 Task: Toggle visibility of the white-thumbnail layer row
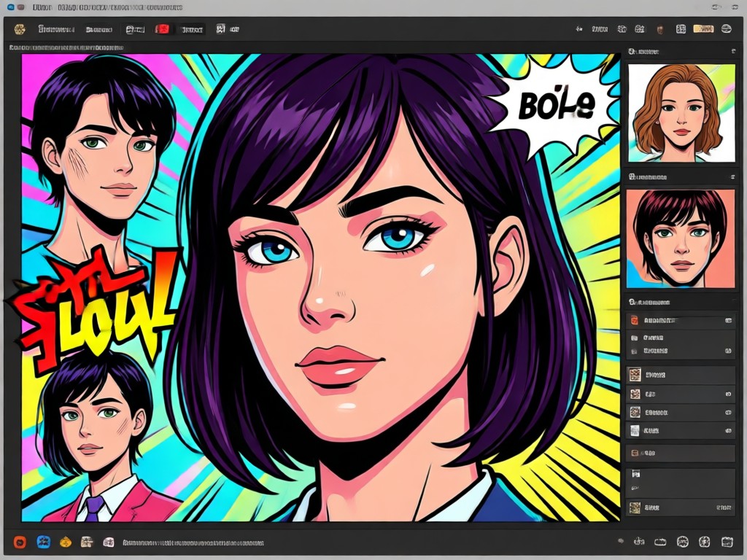click(728, 430)
